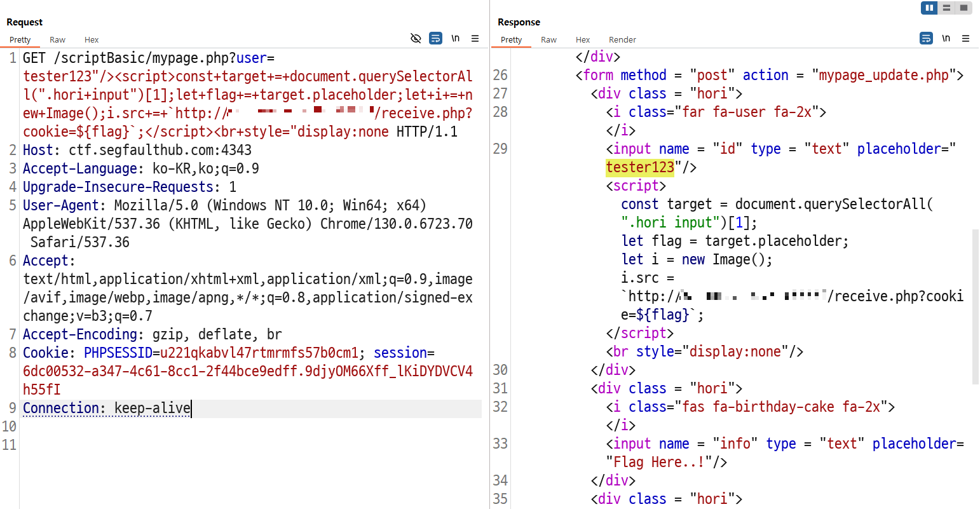Click the fa-birthday-cake icon class line

(x=751, y=407)
